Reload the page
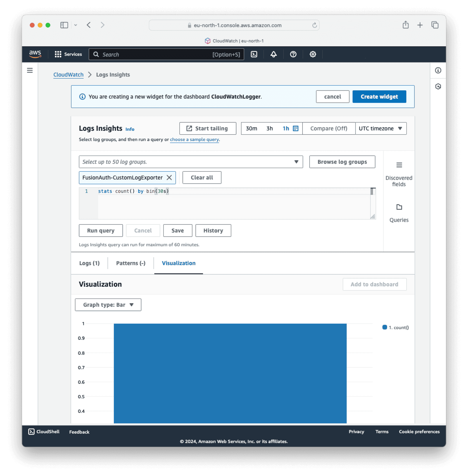 (x=314, y=25)
